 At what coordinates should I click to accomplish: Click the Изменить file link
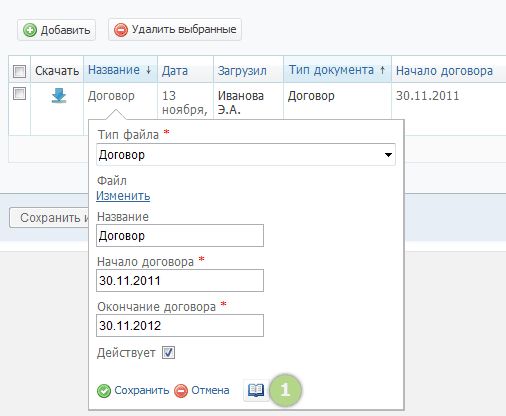point(123,196)
